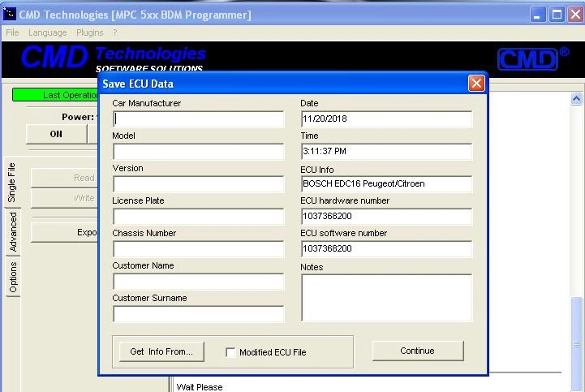Open the Language menu
The image size is (585, 392).
(47, 32)
